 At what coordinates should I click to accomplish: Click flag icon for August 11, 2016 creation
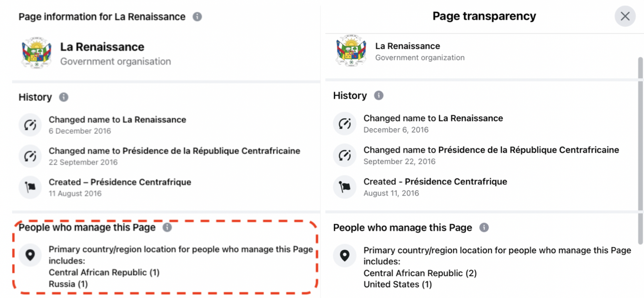345,187
